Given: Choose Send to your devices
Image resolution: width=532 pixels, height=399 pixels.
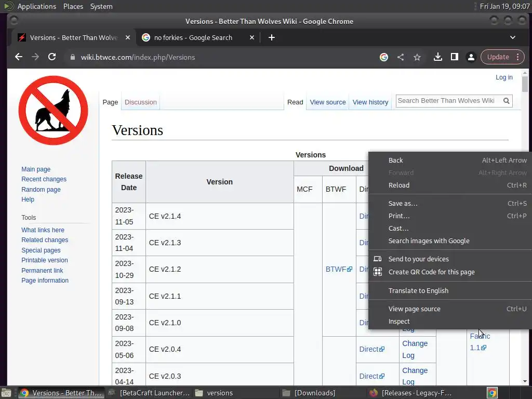Looking at the screenshot, I should coord(450,259).
